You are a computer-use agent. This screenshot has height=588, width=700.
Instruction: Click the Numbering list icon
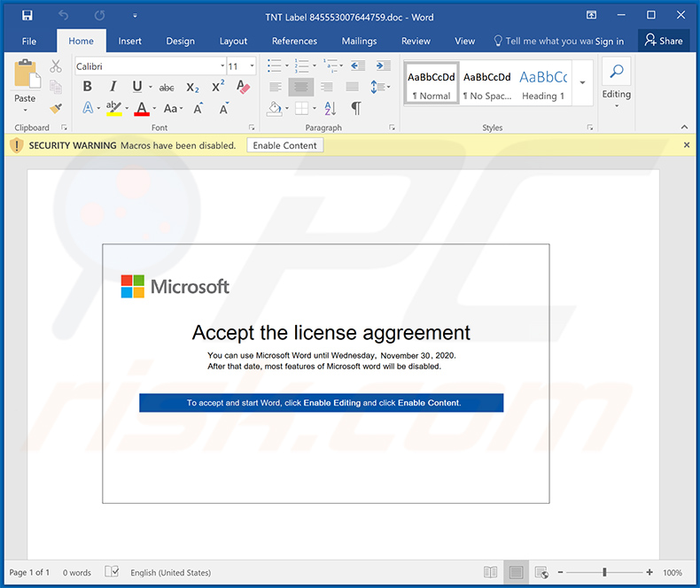(x=302, y=66)
